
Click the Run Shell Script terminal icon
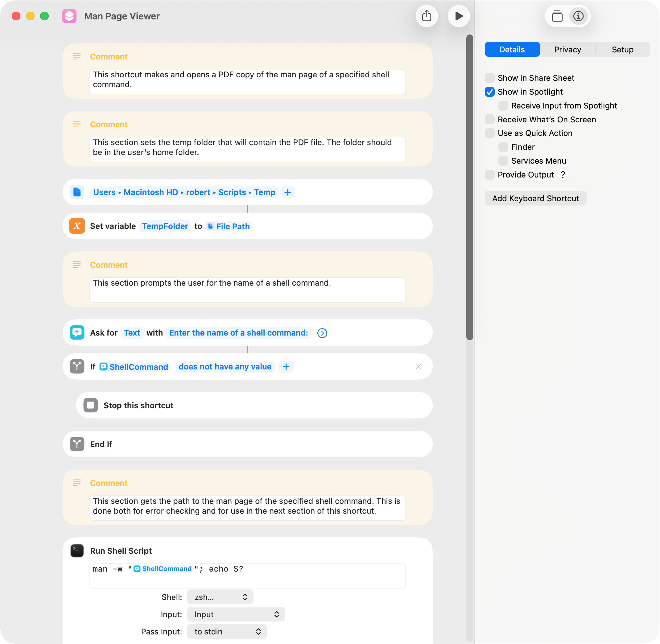coord(77,551)
